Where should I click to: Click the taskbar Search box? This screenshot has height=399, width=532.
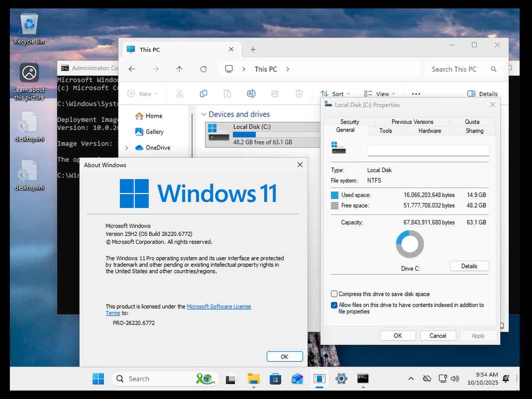[165, 379]
